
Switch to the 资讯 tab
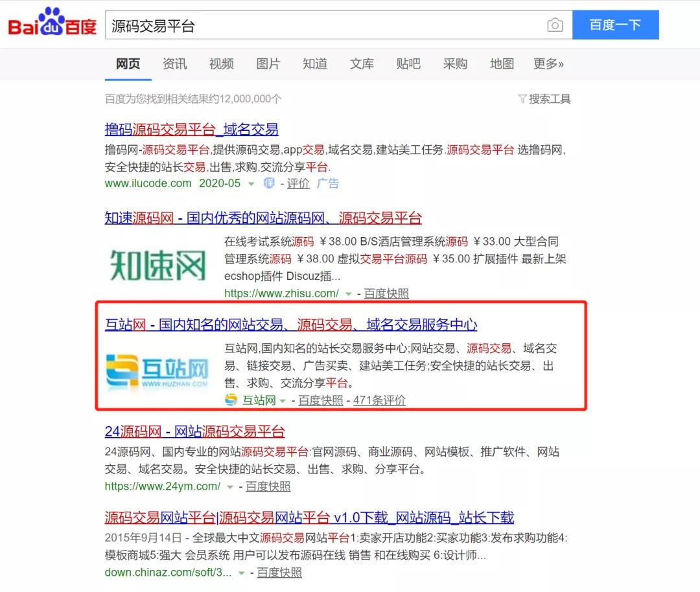tap(174, 63)
